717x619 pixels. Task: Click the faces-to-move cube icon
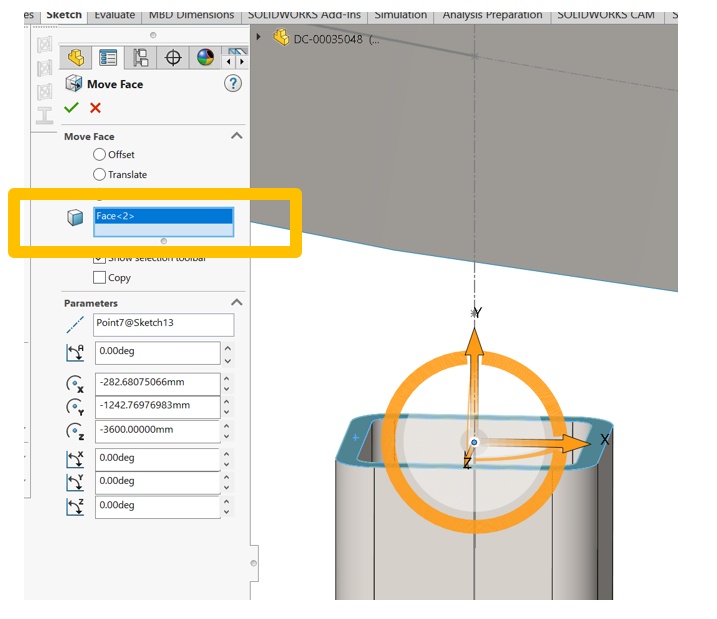75,218
